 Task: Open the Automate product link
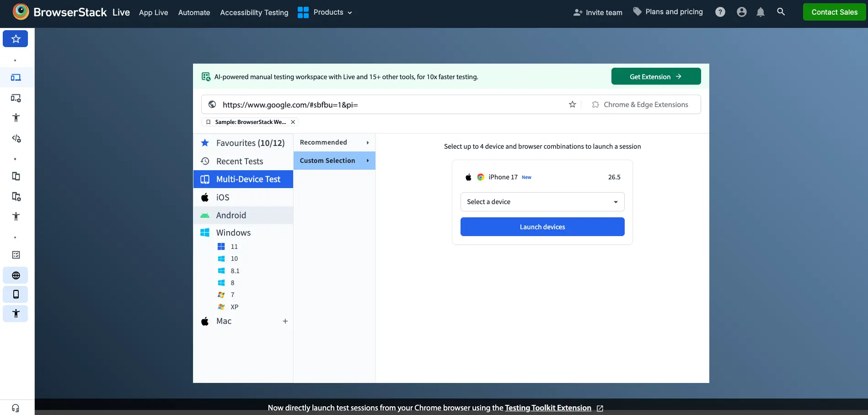pyautogui.click(x=194, y=12)
